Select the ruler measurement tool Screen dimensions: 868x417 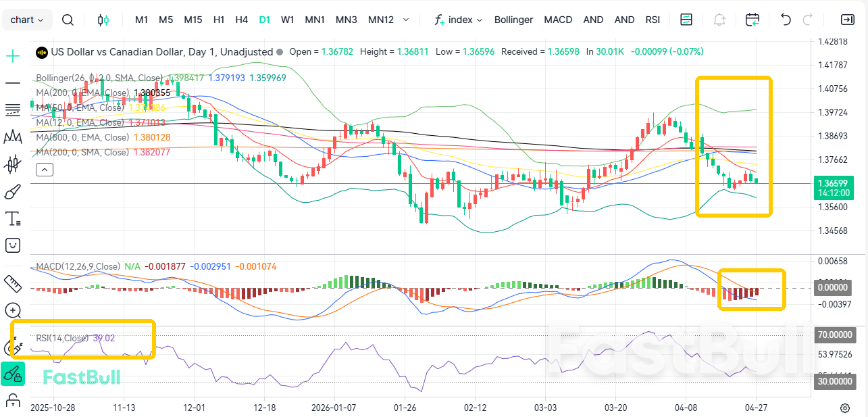[x=13, y=284]
